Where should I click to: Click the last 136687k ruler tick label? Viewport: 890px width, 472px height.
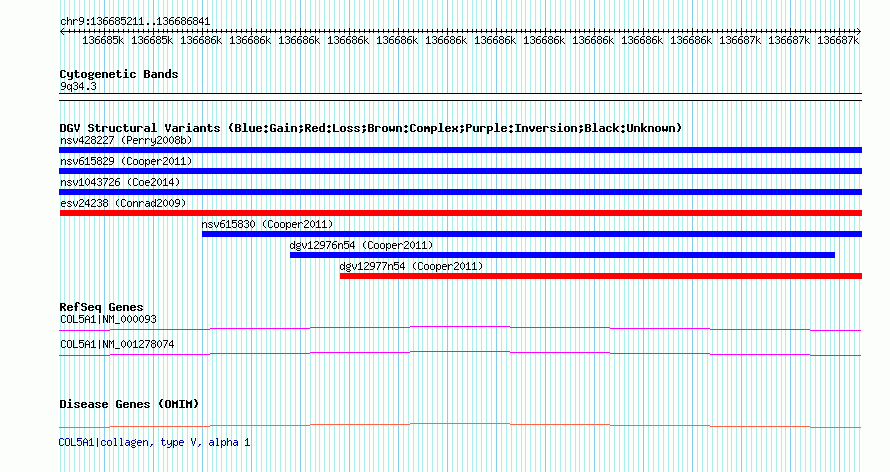click(x=838, y=41)
